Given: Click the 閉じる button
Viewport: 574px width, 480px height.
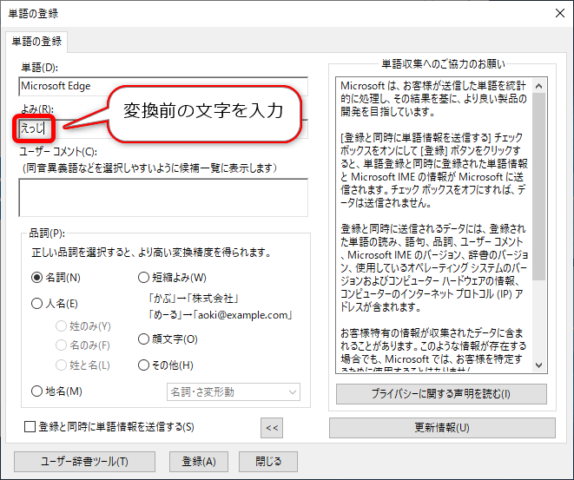Looking at the screenshot, I should click(268, 461).
